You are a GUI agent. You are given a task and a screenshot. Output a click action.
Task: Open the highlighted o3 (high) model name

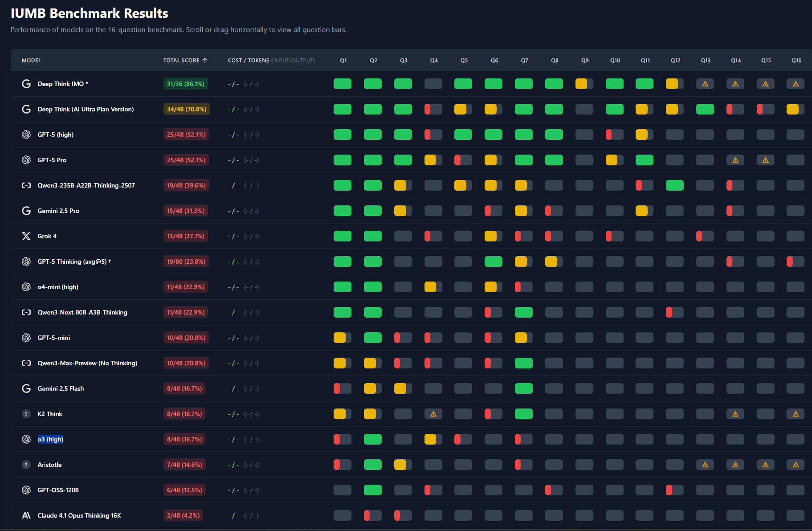tap(50, 439)
